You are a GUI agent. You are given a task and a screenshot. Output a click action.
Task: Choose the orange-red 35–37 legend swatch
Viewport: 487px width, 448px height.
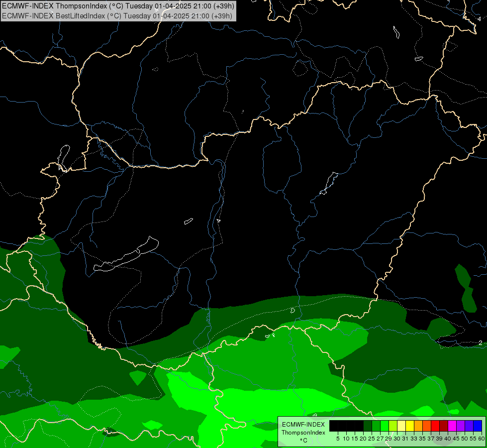tap(427, 426)
